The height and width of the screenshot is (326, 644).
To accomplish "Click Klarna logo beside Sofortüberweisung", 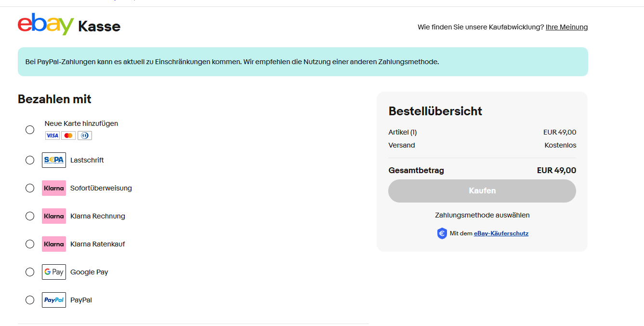I will pos(54,188).
